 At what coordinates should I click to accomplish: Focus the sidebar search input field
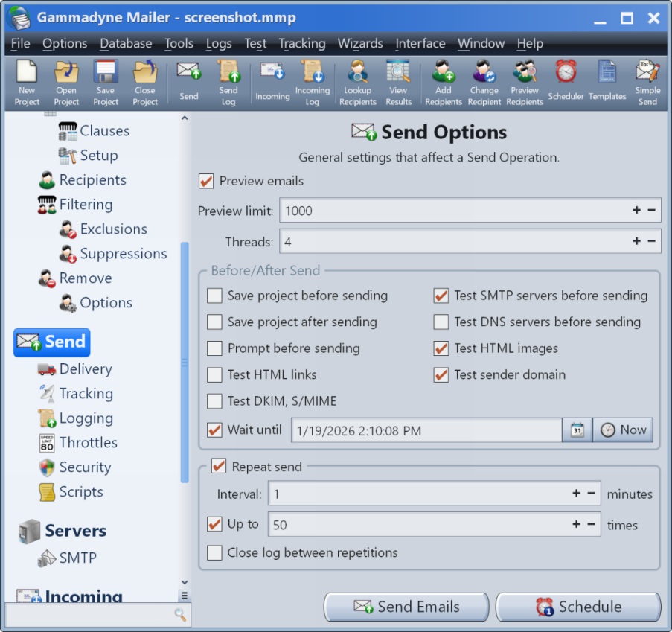click(x=90, y=614)
